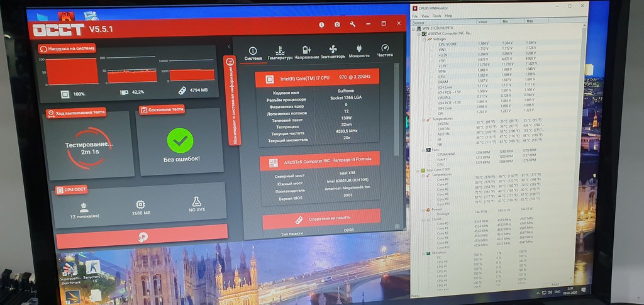Click the 12 threads worker icon
The width and height of the screenshot is (644, 305).
(x=84, y=207)
